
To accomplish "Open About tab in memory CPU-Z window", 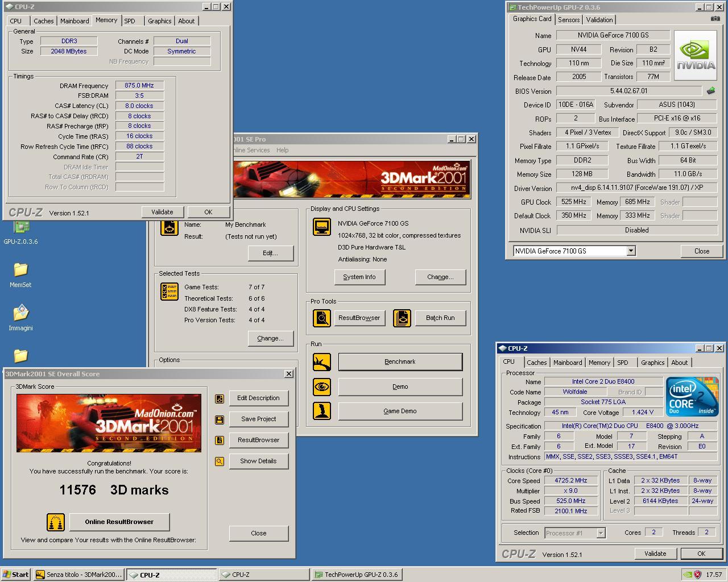I will pos(187,21).
